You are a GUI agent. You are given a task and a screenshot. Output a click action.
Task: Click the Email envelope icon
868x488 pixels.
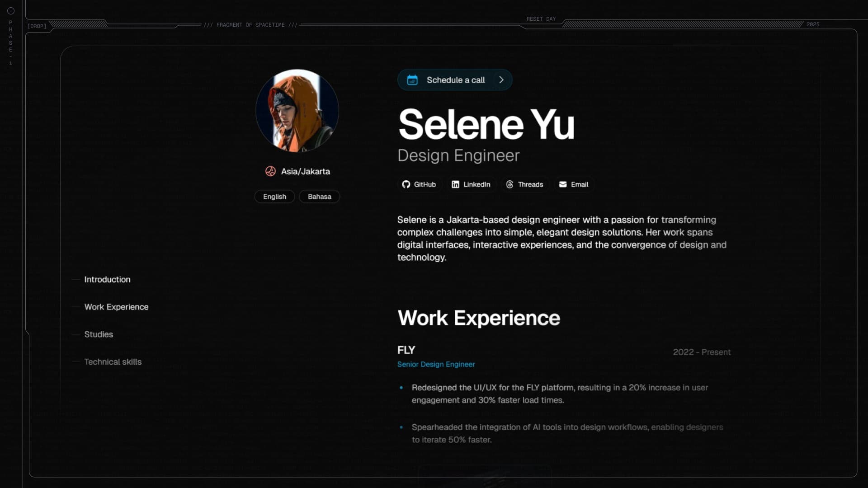click(x=563, y=184)
